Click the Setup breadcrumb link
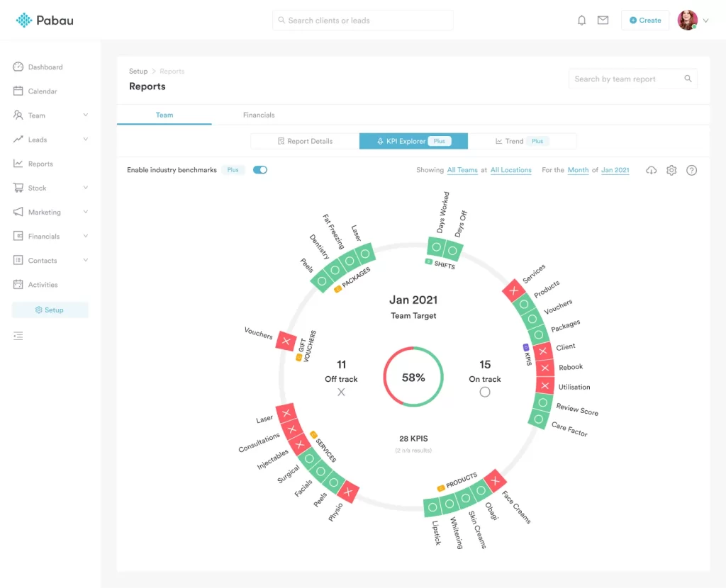 click(x=138, y=72)
